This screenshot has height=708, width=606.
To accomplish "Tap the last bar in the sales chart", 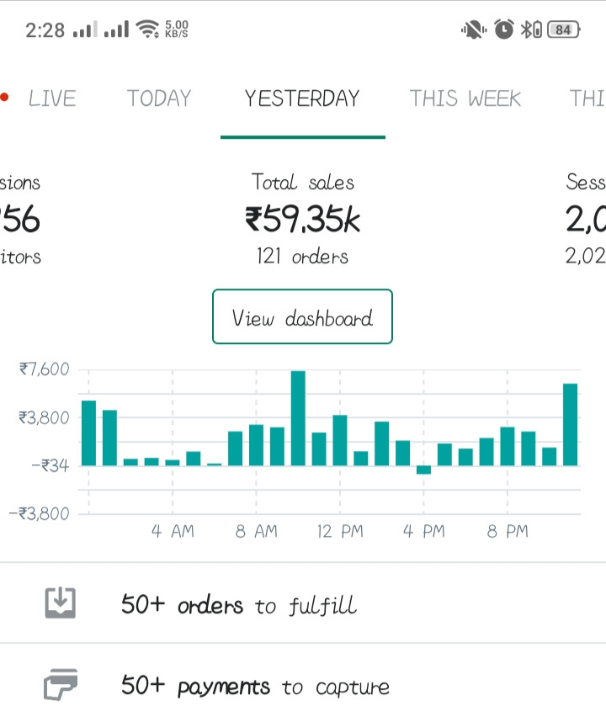I will (x=570, y=424).
